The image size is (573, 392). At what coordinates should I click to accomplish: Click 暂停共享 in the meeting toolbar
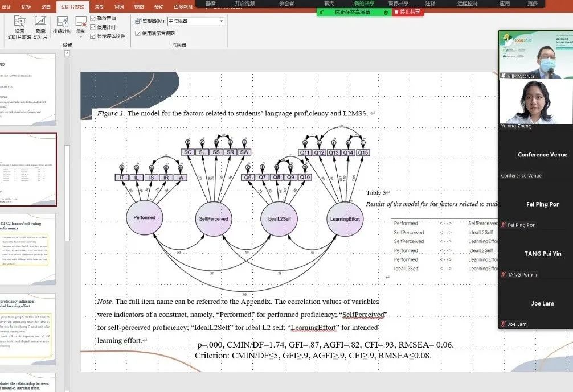tap(398, 3)
